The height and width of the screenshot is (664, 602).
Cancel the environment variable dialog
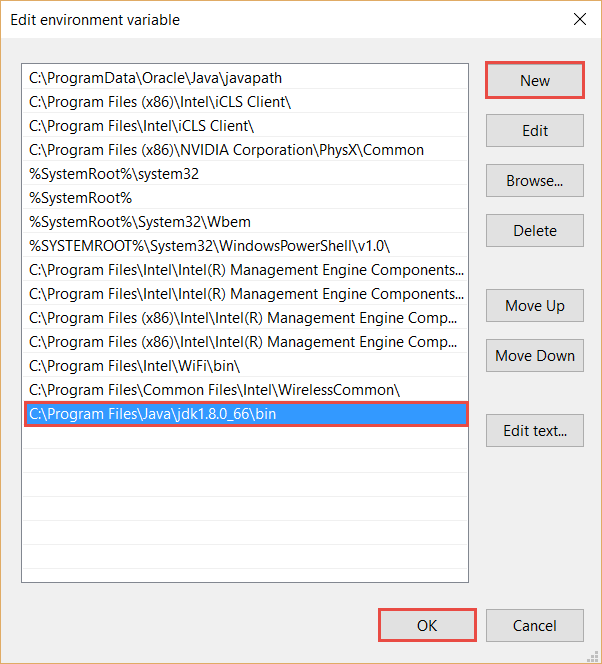pos(535,625)
